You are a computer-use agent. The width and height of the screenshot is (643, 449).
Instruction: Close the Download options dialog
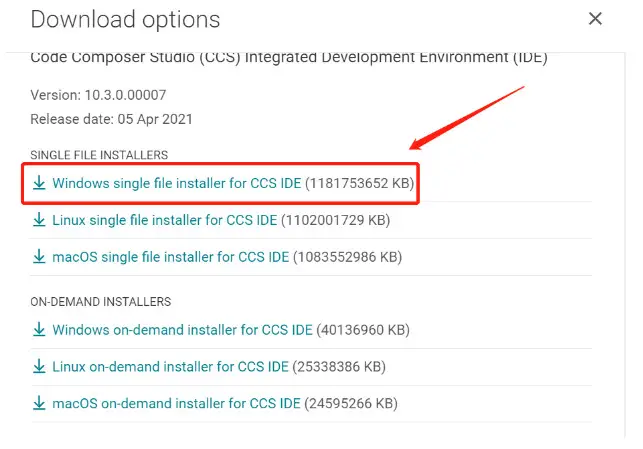595,19
